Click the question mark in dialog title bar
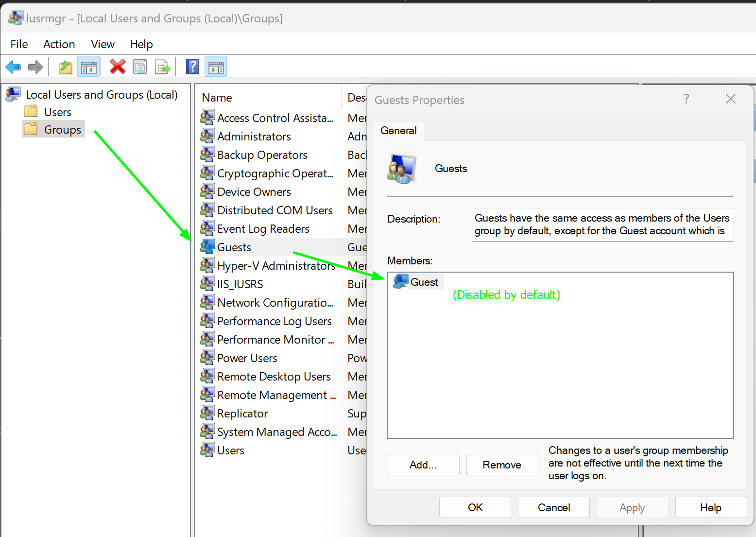The image size is (756, 537). (687, 99)
